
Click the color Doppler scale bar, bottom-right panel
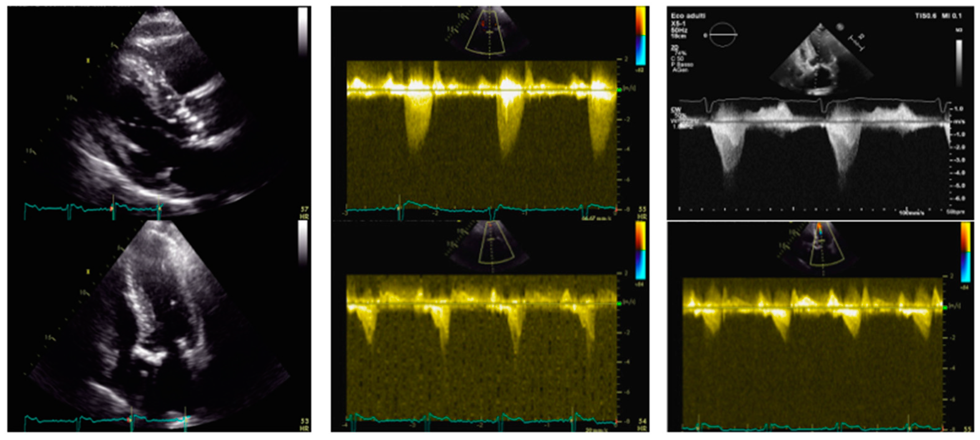click(966, 252)
